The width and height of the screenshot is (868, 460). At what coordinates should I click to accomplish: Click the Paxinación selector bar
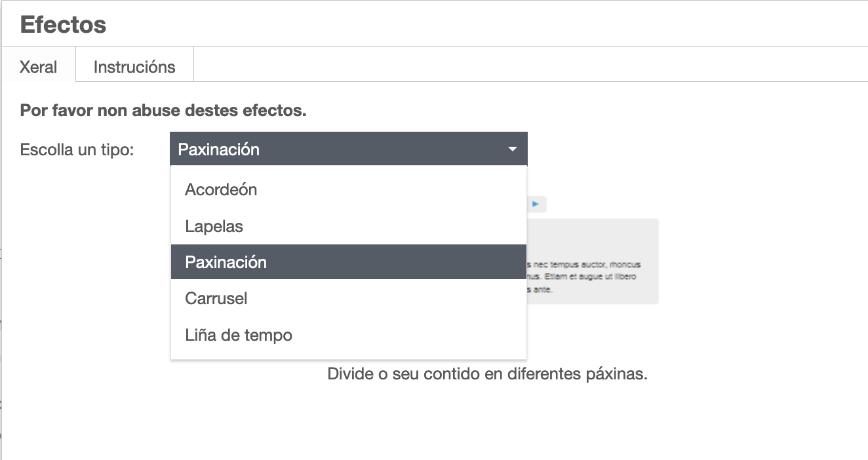[348, 149]
